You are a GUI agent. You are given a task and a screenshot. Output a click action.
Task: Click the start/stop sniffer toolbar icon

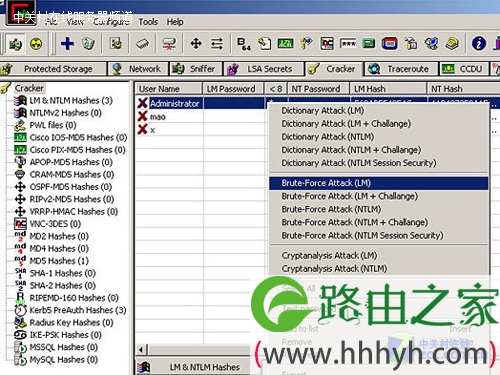[x=15, y=44]
